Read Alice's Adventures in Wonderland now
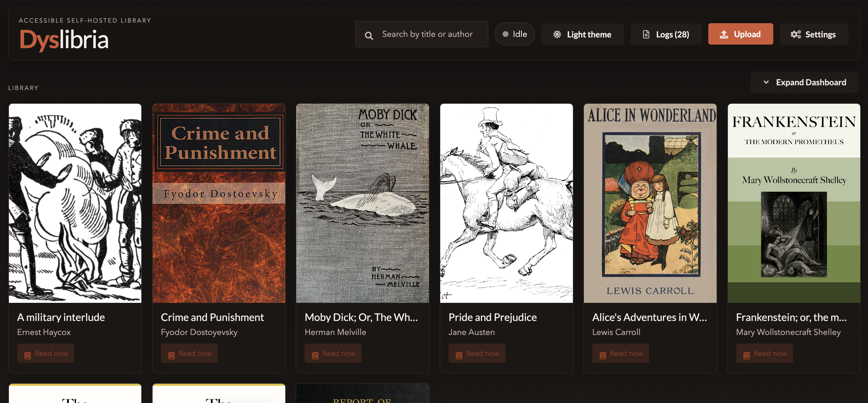This screenshot has height=403, width=868. [x=621, y=353]
